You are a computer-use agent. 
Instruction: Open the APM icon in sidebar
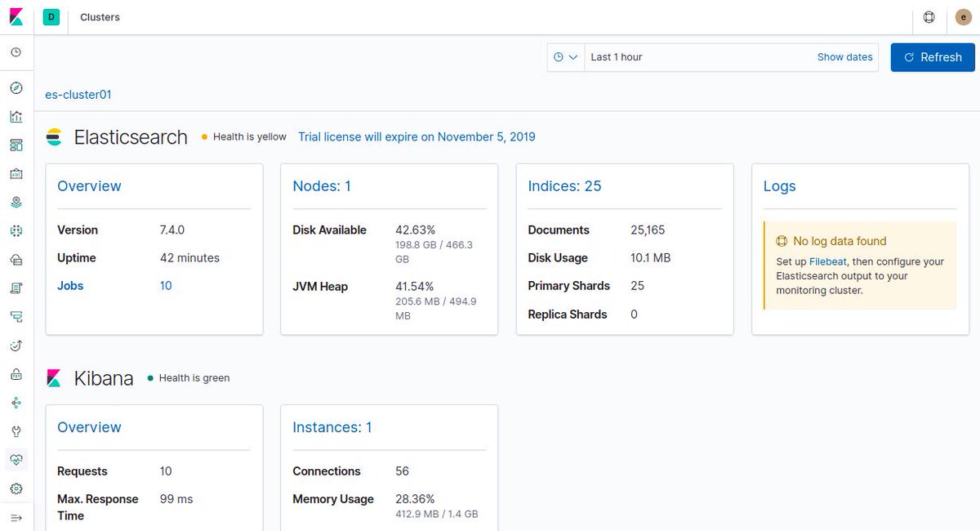pyautogui.click(x=16, y=317)
